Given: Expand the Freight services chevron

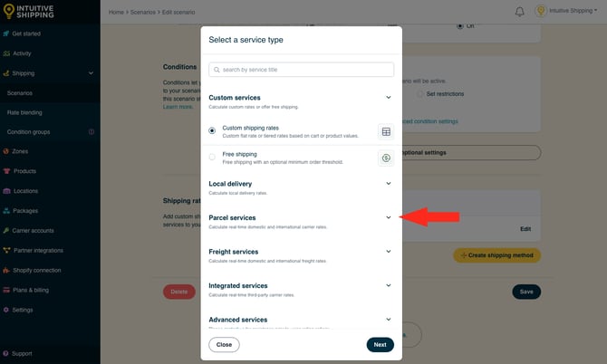Looking at the screenshot, I should click(x=389, y=252).
